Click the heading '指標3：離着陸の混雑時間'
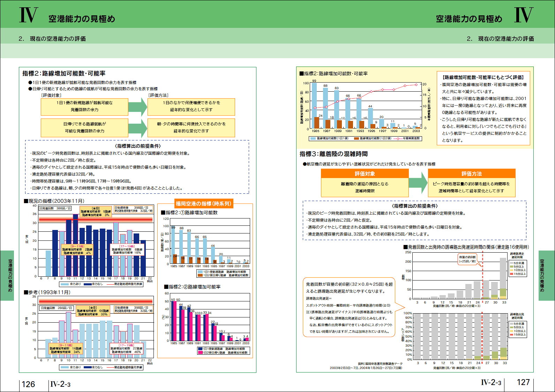555x392 pixels. (333, 154)
